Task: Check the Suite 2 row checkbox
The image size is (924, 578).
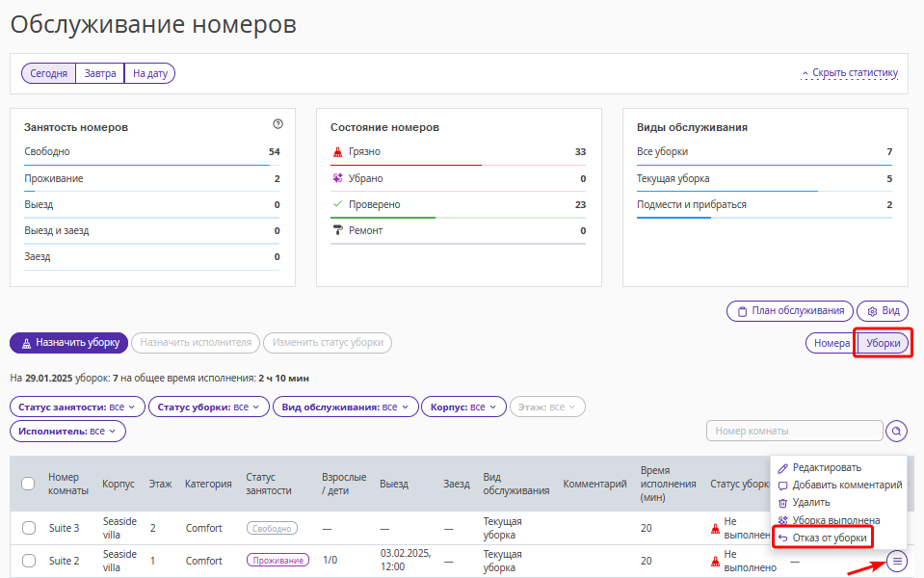Action: click(x=28, y=561)
